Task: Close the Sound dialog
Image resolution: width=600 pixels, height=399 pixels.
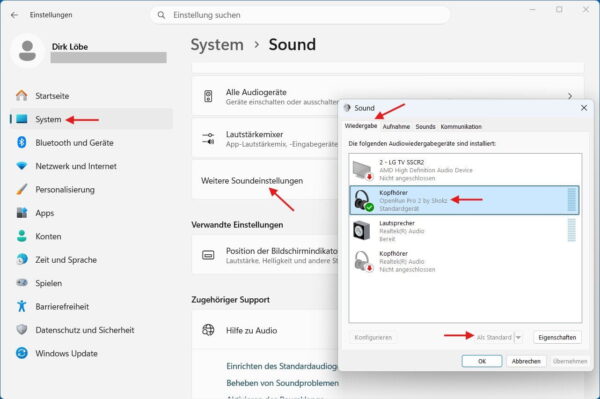Action: [x=584, y=108]
